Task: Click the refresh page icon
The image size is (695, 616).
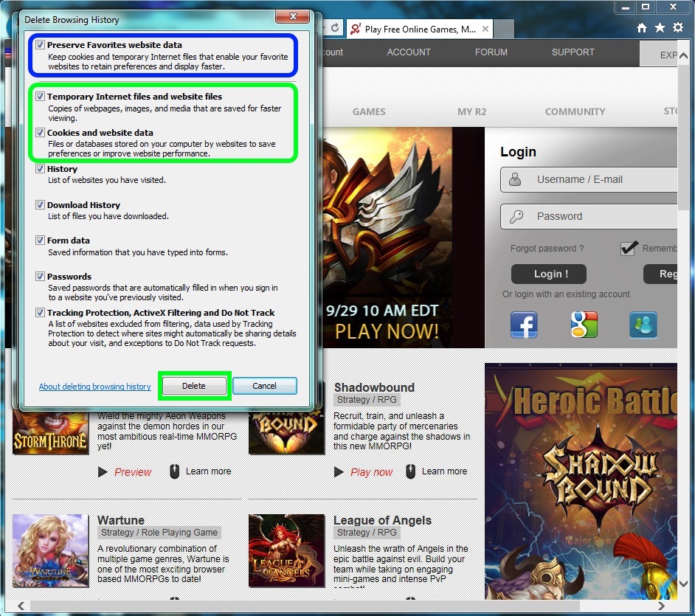Action: coord(335,28)
